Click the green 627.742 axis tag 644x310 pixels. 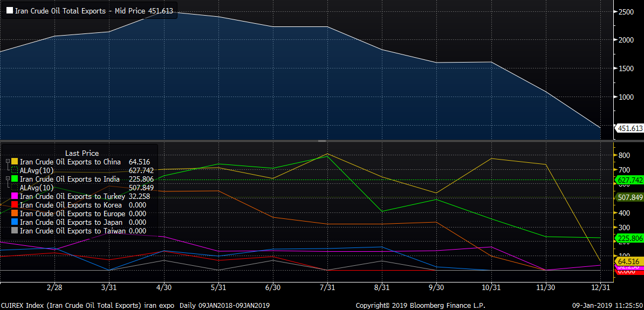coord(629,180)
